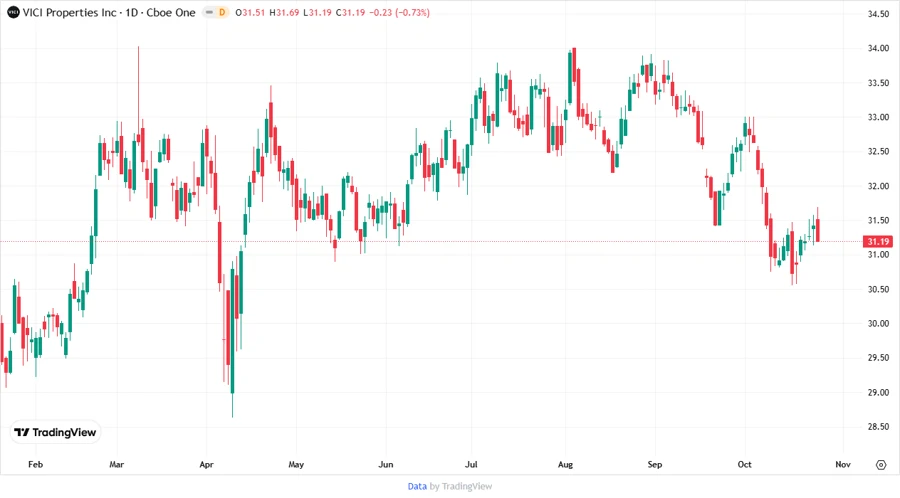The height and width of the screenshot is (498, 900).
Task: Click the Mar time axis label
Action: point(117,465)
